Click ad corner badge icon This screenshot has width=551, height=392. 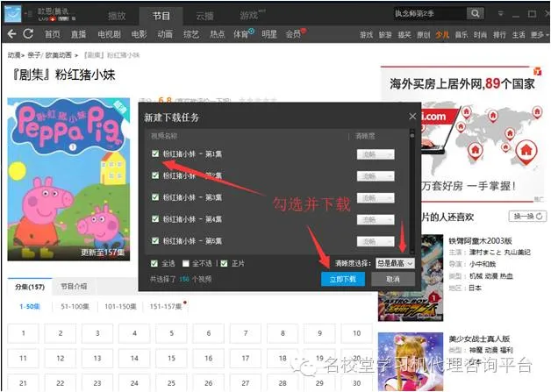537,71
